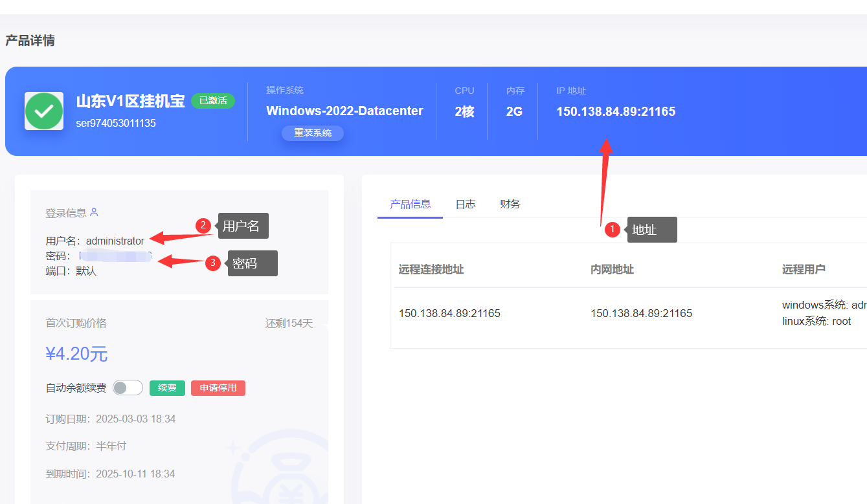Click the 首次订购价格 label
Image resolution: width=867 pixels, height=504 pixels.
[76, 323]
